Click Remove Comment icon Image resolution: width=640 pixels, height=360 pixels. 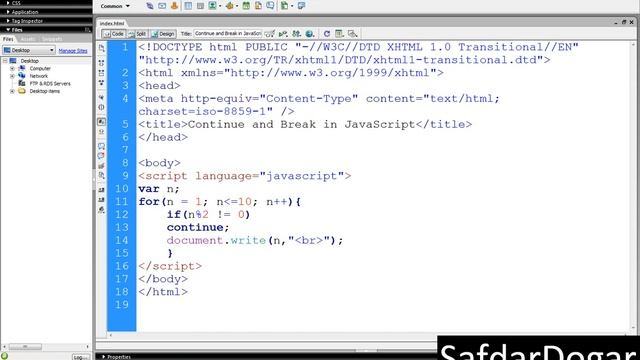coord(102,156)
